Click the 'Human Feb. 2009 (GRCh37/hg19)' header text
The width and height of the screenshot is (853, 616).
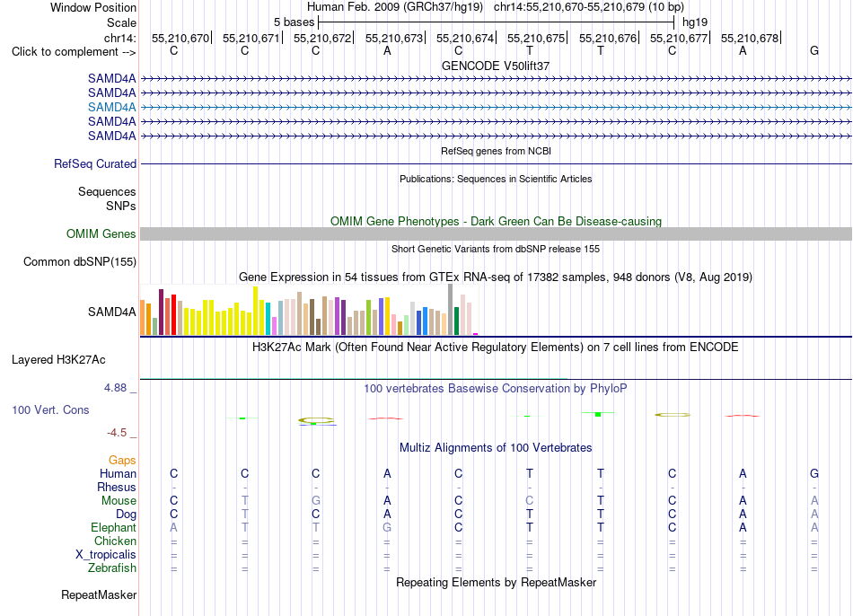tap(395, 7)
